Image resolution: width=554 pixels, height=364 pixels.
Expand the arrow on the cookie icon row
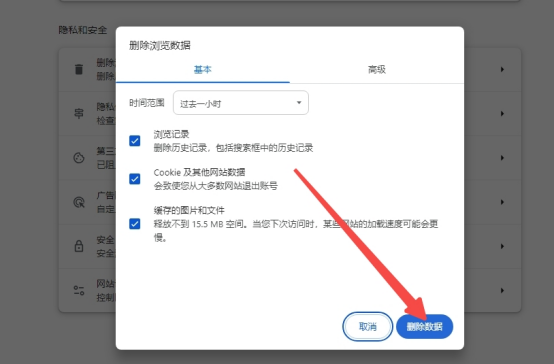click(502, 158)
